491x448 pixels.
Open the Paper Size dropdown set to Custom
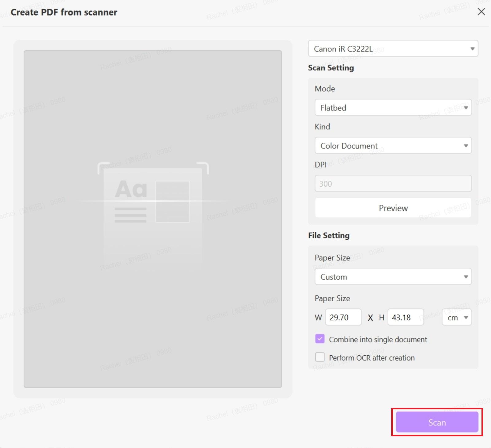393,276
